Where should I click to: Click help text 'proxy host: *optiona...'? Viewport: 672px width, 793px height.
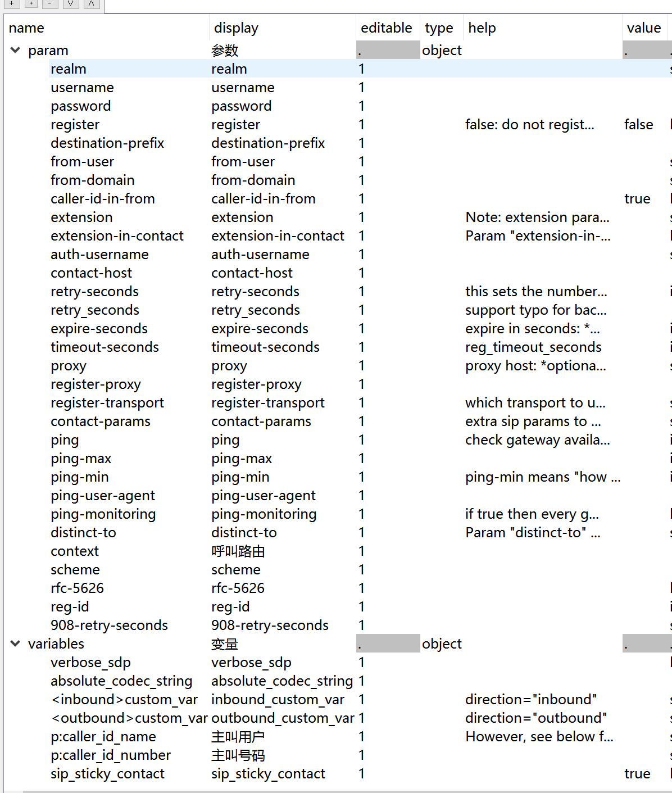tap(536, 366)
